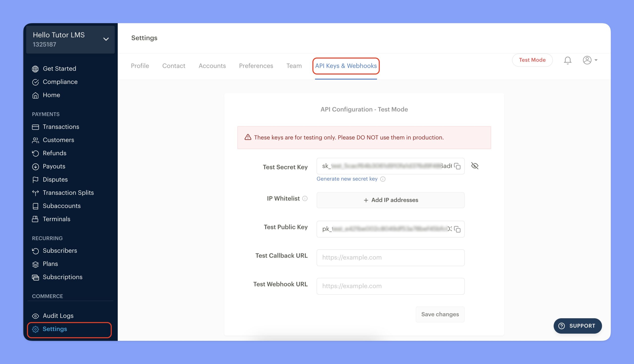Click the Disputes flag icon
The image size is (634, 364).
(x=35, y=180)
